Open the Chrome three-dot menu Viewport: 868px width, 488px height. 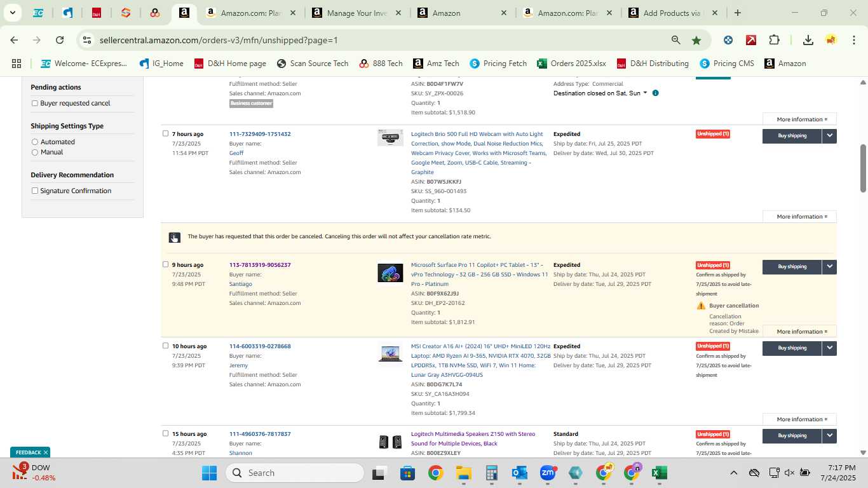855,40
